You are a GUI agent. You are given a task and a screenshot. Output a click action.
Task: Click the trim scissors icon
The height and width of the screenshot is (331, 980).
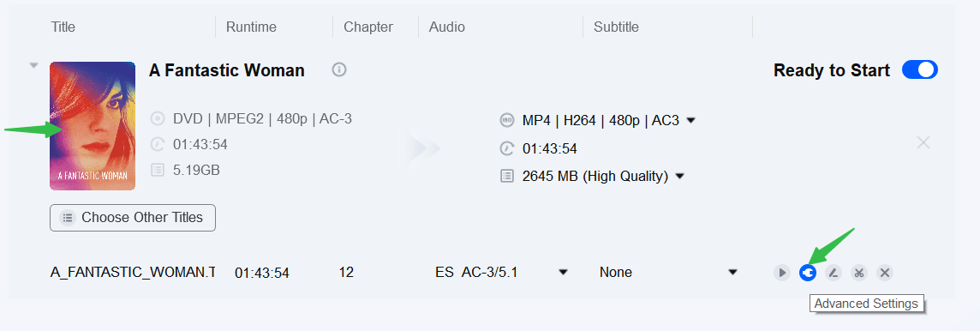click(858, 272)
